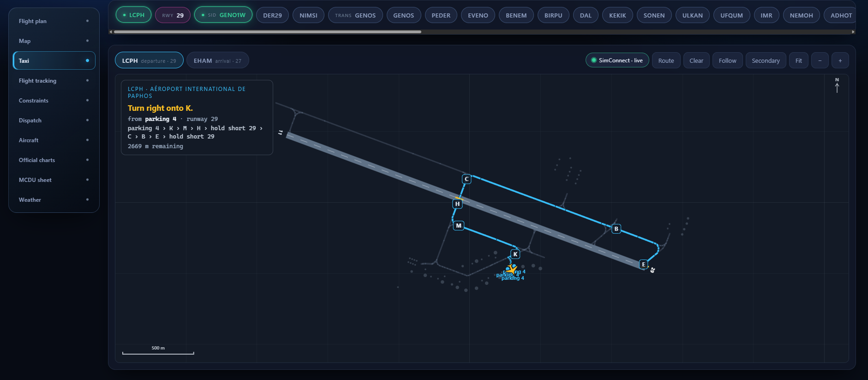868x380 pixels.
Task: Toggle the Secondary route option
Action: click(766, 60)
